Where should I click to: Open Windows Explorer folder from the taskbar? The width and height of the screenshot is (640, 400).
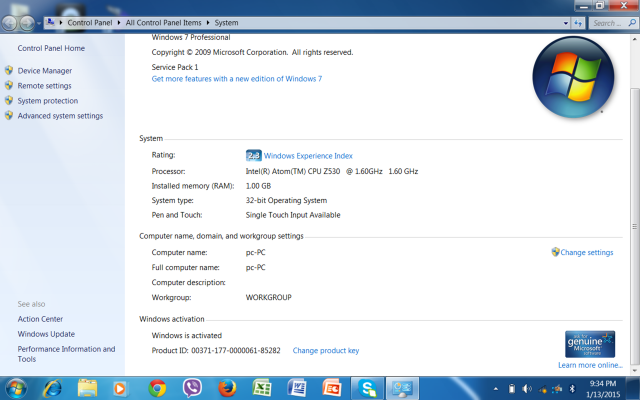tap(87, 388)
